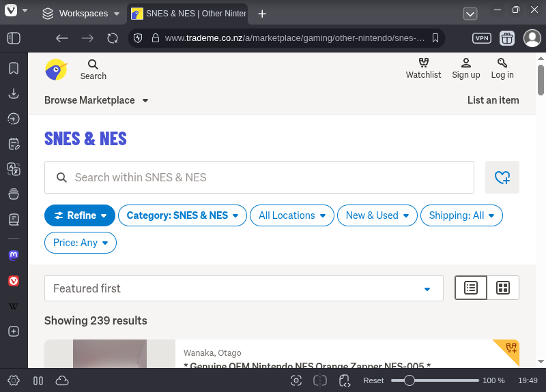Expand the New & Used filter
Image resolution: width=546 pixels, height=392 pixels.
[x=377, y=215]
